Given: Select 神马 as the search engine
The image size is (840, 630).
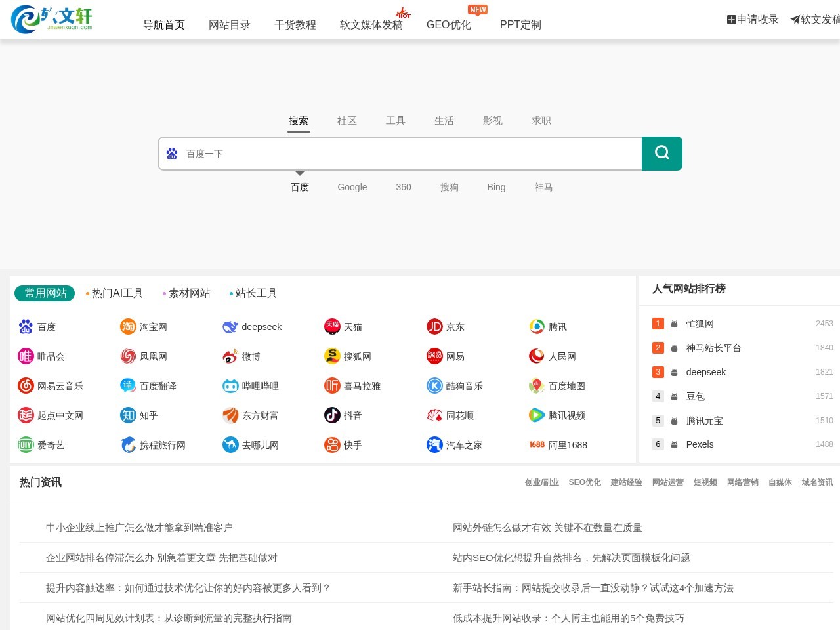Looking at the screenshot, I should tap(543, 187).
